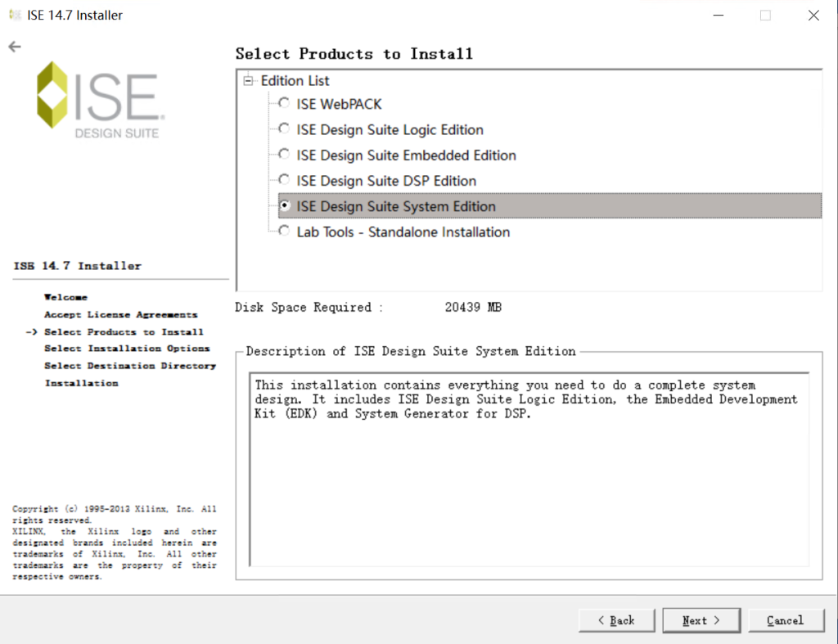Viewport: 838px width, 644px height.
Task: Select ISE Design Suite Embedded Edition option
Action: pos(284,155)
